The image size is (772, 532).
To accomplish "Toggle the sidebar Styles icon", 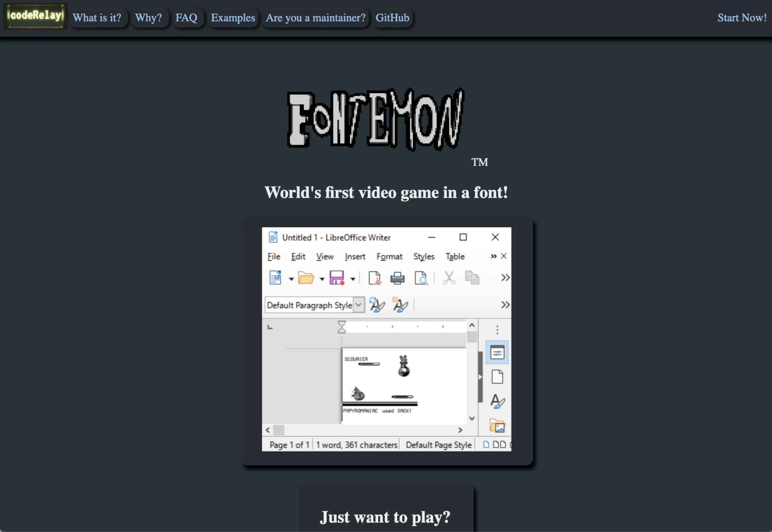I will tap(497, 401).
